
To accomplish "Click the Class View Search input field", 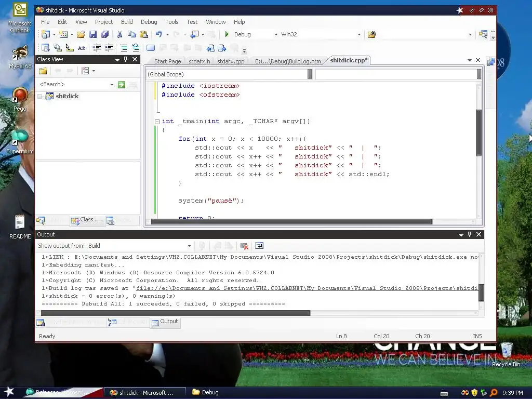I will click(x=74, y=85).
